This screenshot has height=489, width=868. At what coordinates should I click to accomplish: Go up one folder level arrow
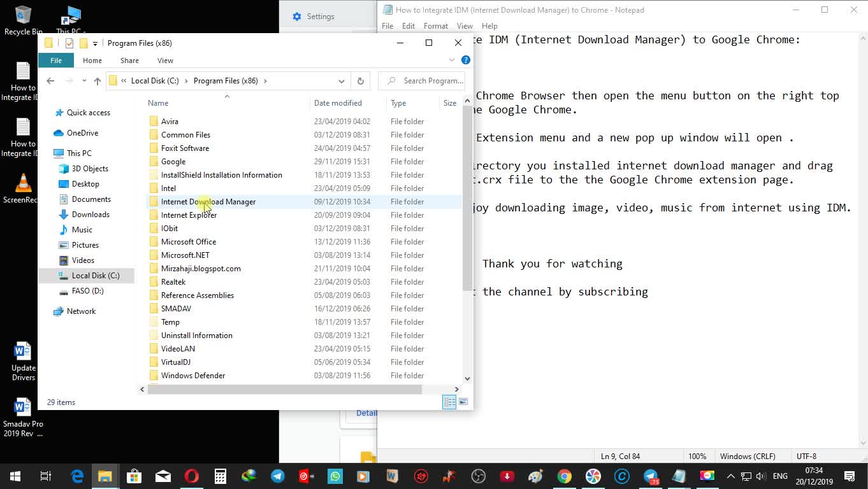click(97, 81)
